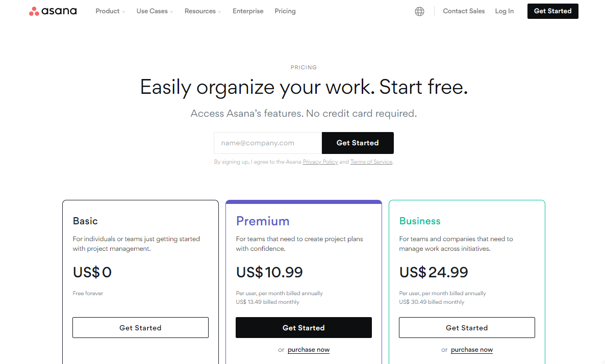Click Get Started on the Basic plan
605x364 pixels.
140,327
